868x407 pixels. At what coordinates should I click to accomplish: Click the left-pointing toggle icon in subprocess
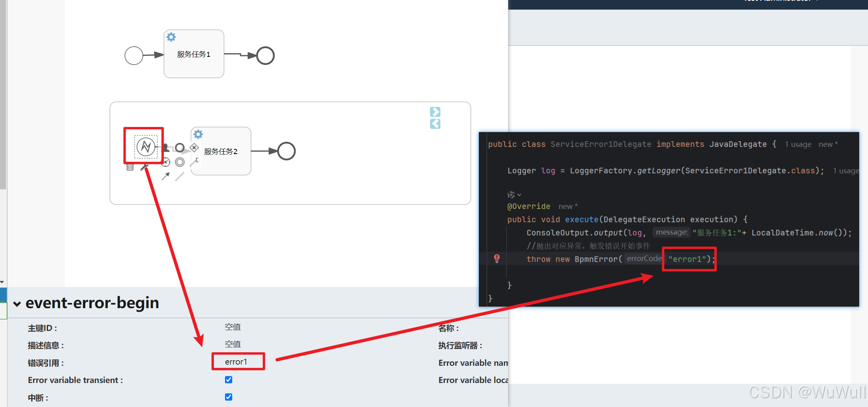pyautogui.click(x=435, y=124)
